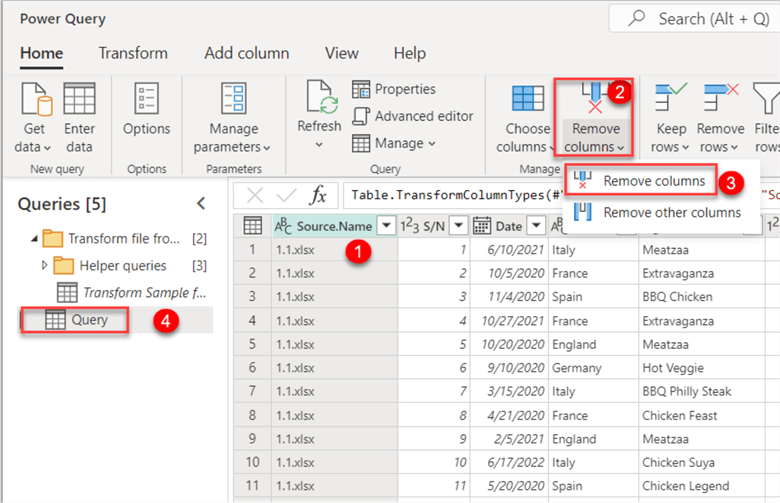The height and width of the screenshot is (503, 780).
Task: Click the Refresh icon
Action: click(x=319, y=100)
